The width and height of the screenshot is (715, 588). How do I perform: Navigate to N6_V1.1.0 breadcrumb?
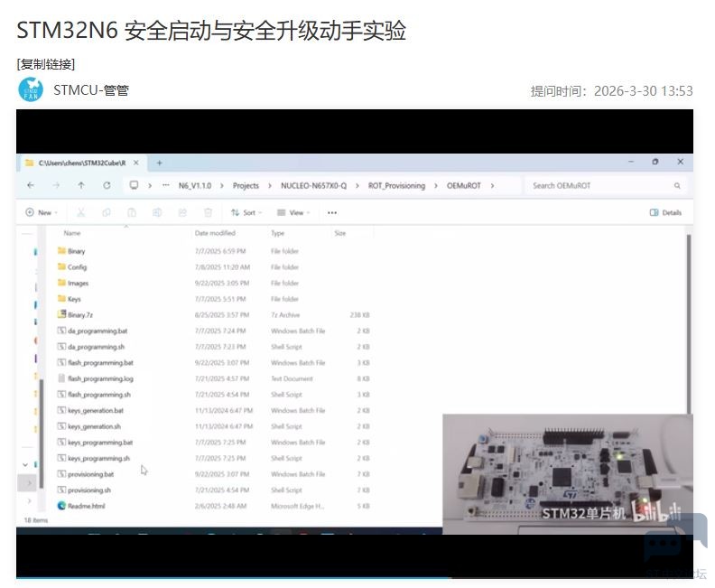pyautogui.click(x=195, y=186)
